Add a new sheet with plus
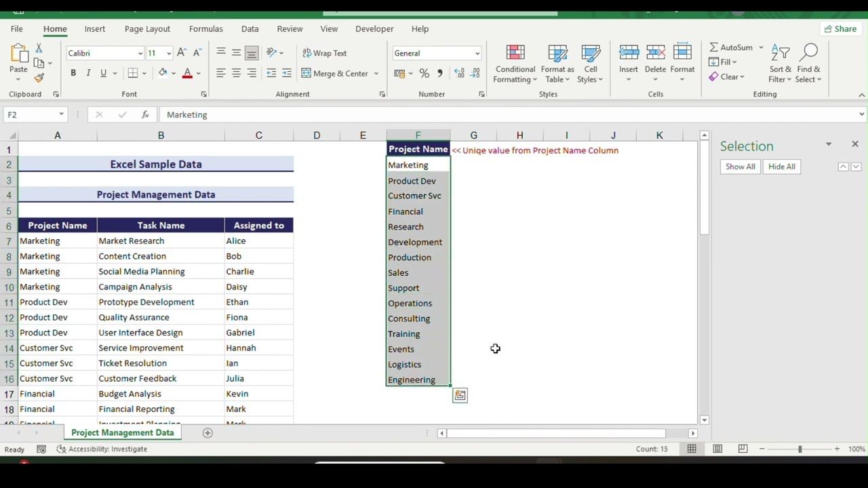Image resolution: width=868 pixels, height=488 pixels. point(208,433)
